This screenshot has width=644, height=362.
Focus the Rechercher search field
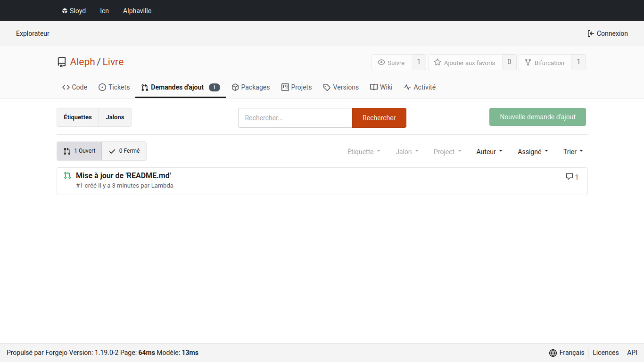click(x=295, y=118)
